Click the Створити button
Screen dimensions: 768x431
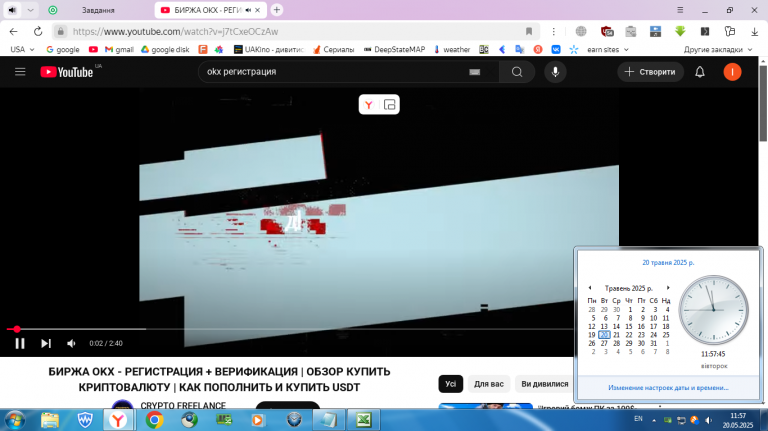point(650,72)
